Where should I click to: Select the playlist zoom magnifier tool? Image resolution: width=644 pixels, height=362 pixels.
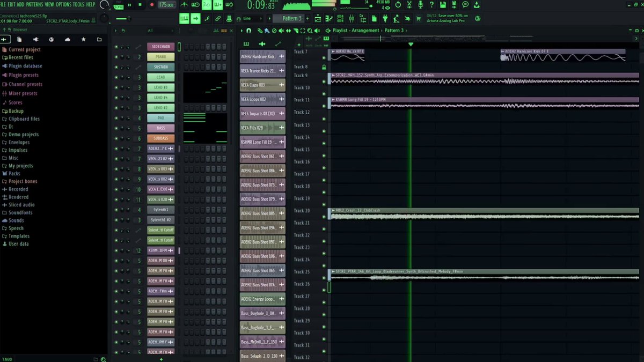[309, 31]
